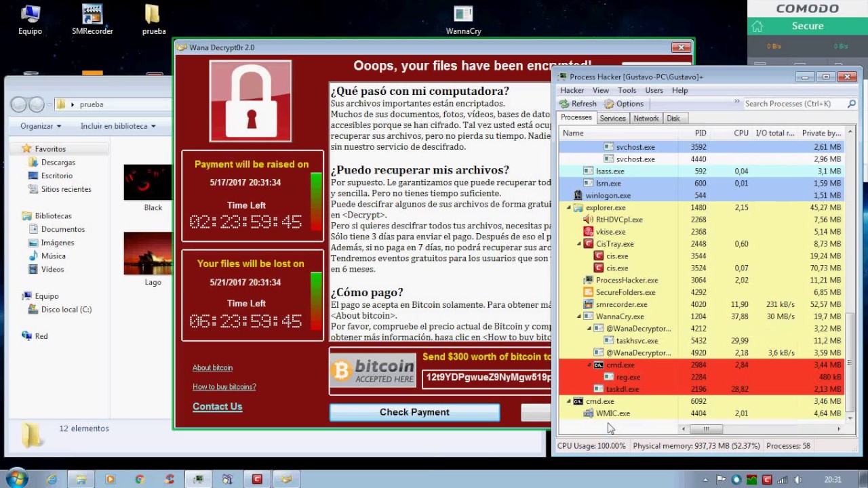Click the Options toolbar button
This screenshot has width=868, height=488.
point(624,104)
